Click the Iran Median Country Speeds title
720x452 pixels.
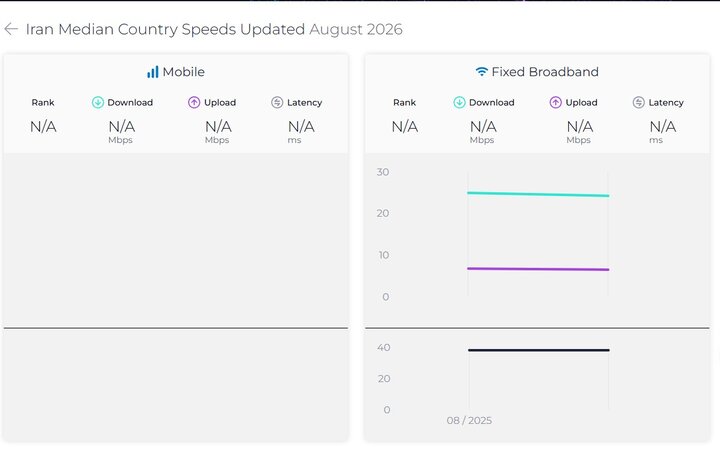165,29
